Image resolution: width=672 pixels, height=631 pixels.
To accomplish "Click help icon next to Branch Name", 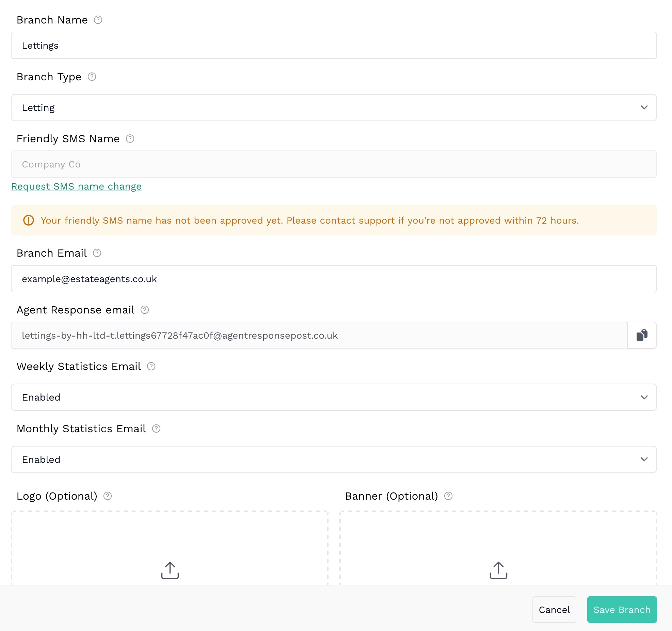I will [98, 20].
